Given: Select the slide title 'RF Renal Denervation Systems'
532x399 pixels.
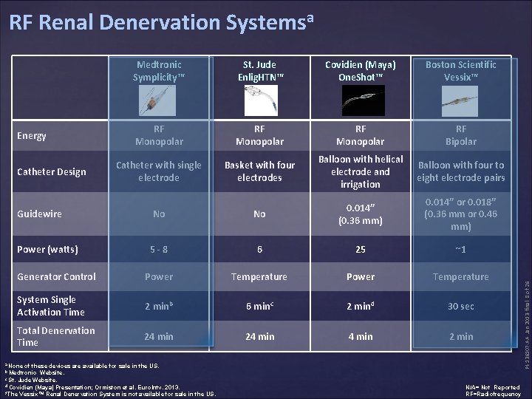Looking at the screenshot, I should tap(161, 22).
